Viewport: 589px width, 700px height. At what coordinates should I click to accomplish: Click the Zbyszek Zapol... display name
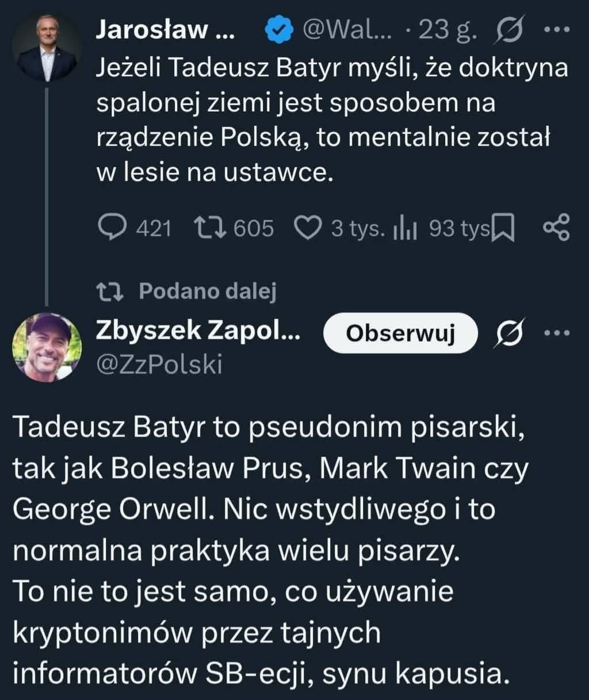tap(197, 330)
